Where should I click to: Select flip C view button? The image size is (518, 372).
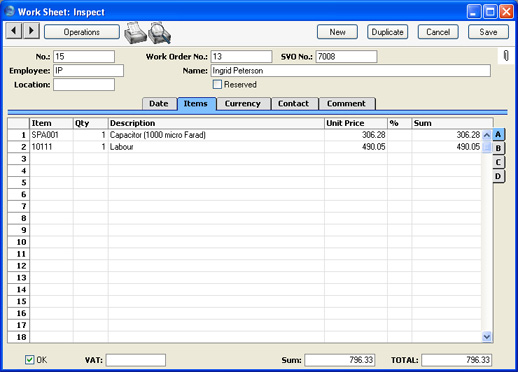coord(498,162)
